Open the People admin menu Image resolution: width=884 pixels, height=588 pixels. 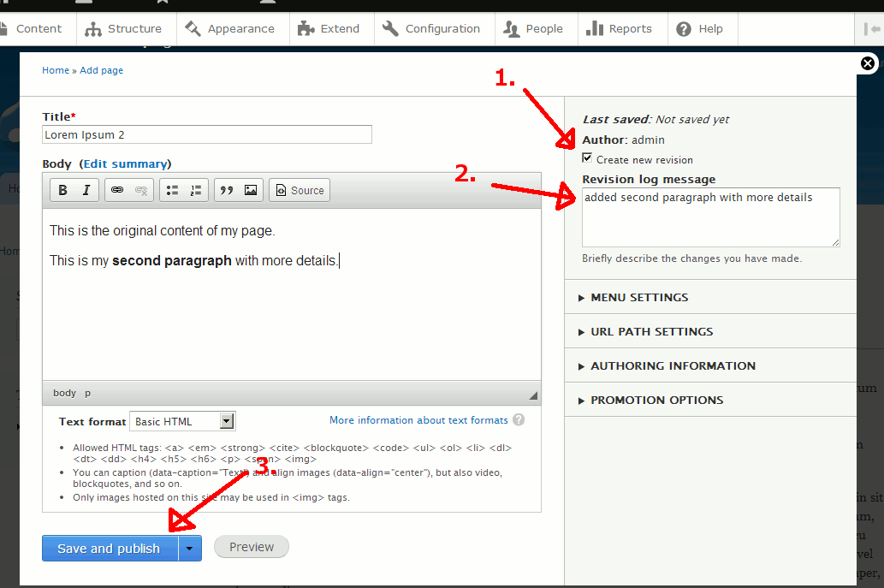coord(537,29)
